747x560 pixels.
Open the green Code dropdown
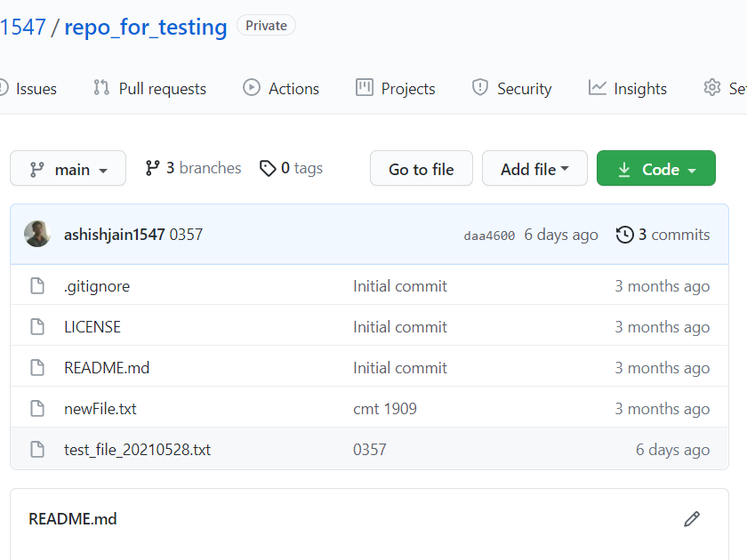[x=655, y=168]
